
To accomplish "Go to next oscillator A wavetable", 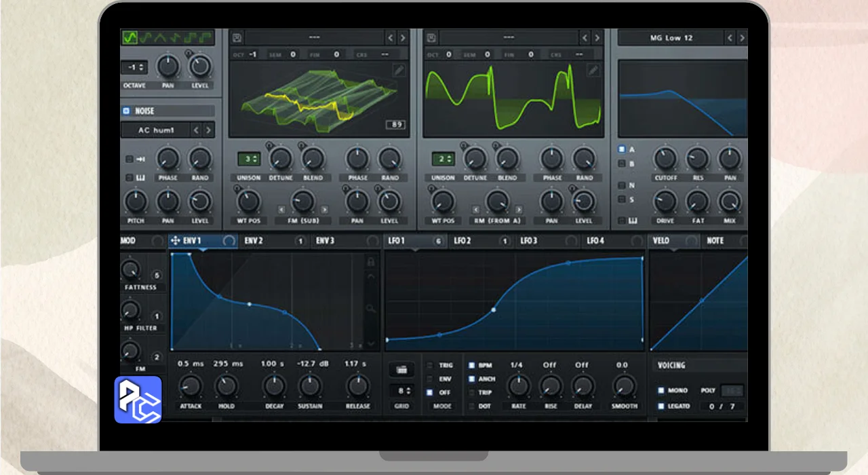I will 403,38.
